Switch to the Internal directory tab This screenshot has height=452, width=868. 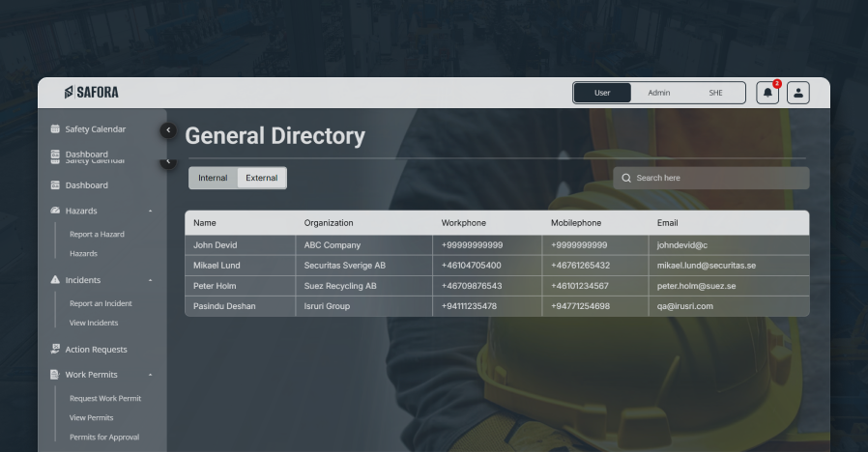pos(213,179)
